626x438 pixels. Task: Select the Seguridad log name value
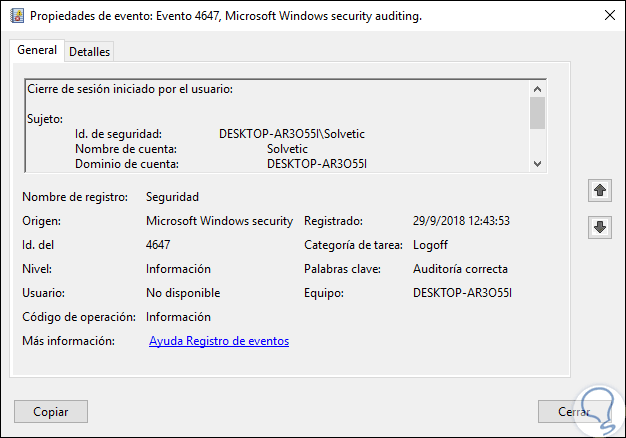tap(172, 197)
